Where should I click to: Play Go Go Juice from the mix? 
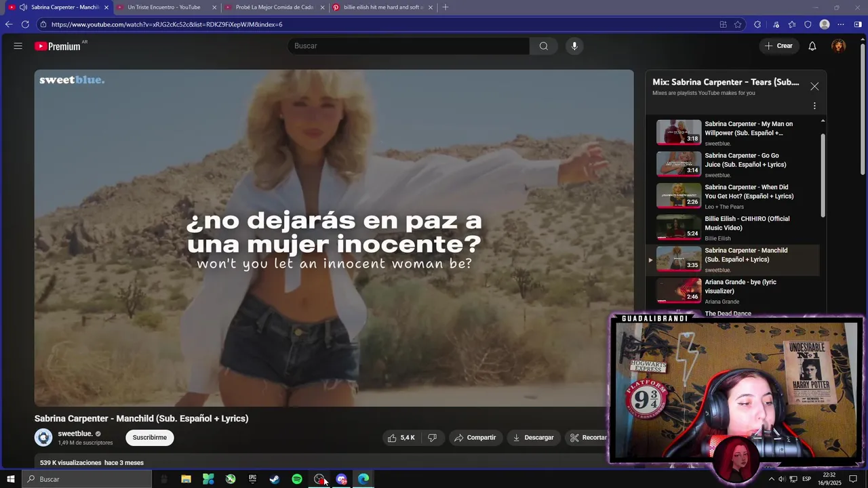pyautogui.click(x=736, y=165)
